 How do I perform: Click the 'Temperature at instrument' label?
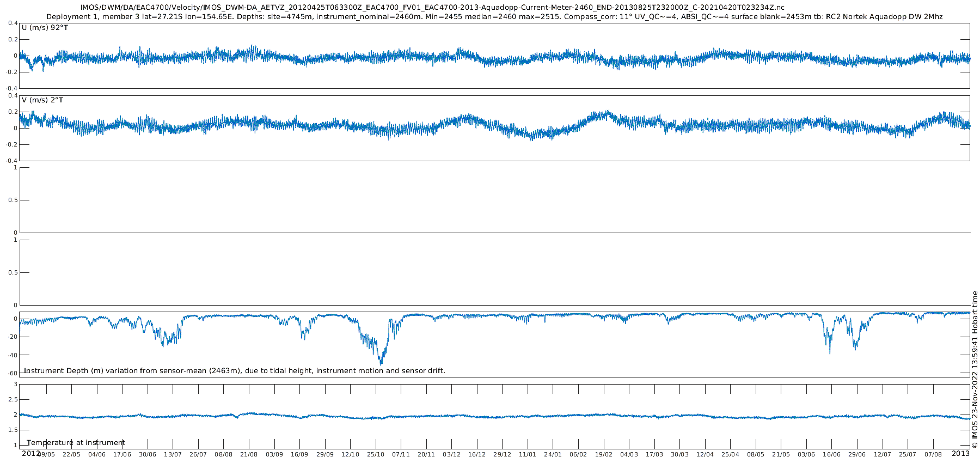[x=76, y=443]
